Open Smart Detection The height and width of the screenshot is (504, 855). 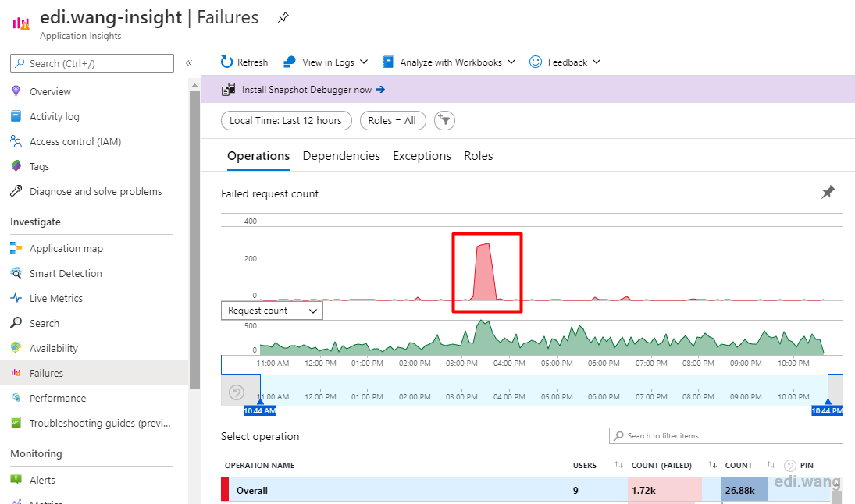point(66,274)
